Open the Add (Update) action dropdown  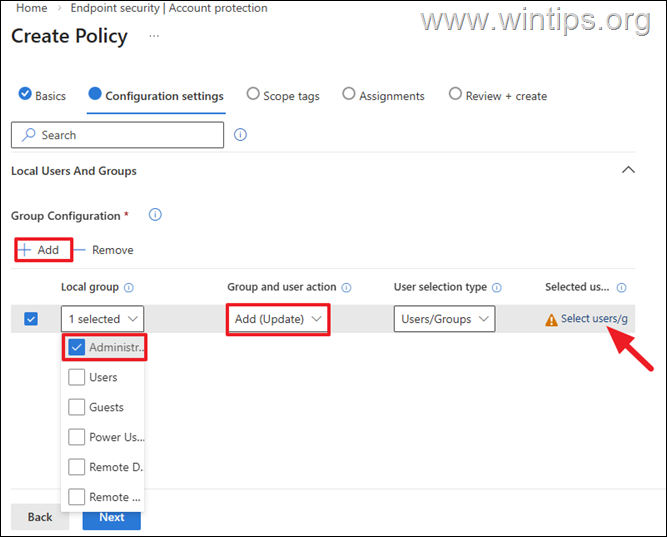[x=278, y=319]
